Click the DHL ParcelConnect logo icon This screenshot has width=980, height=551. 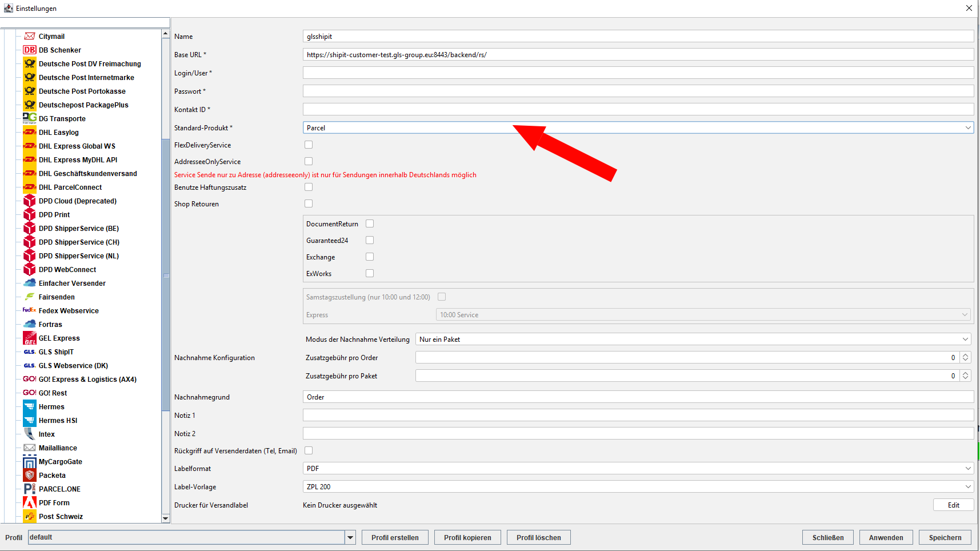[x=30, y=187]
